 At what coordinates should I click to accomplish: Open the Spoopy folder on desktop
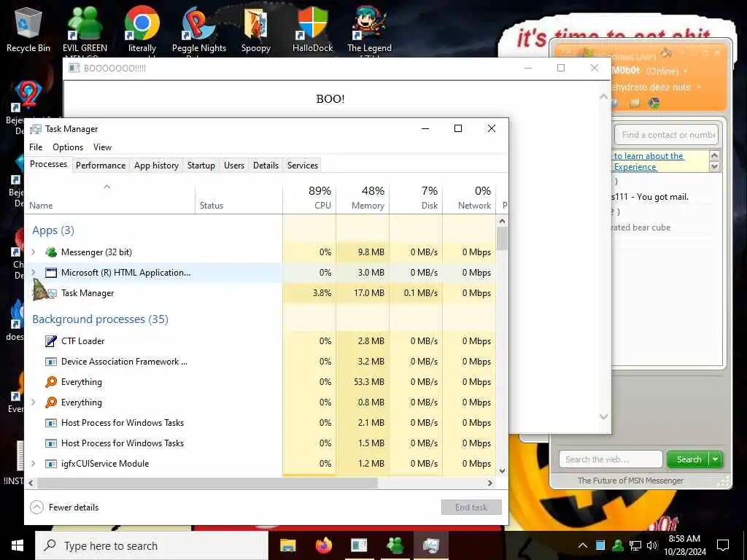point(256,28)
